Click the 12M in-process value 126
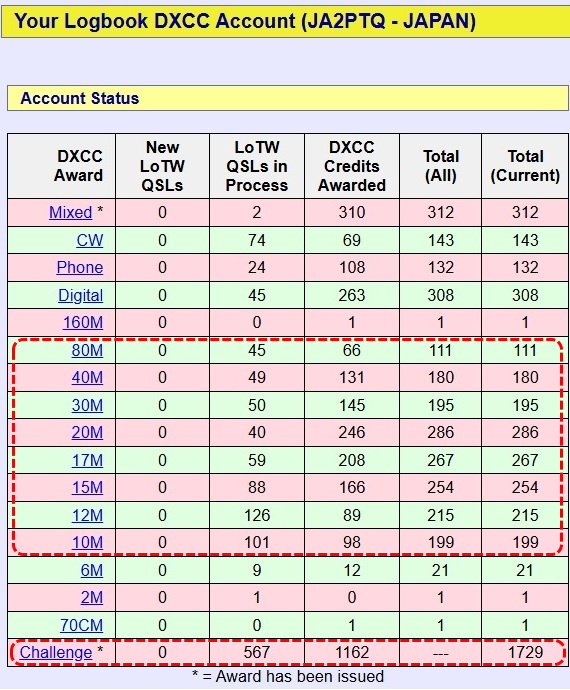Image resolution: width=570 pixels, height=690 pixels. tap(257, 515)
